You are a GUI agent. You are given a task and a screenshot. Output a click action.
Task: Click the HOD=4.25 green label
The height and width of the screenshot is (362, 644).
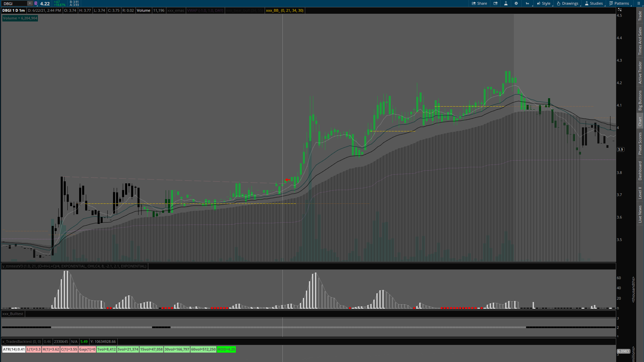[226, 349]
